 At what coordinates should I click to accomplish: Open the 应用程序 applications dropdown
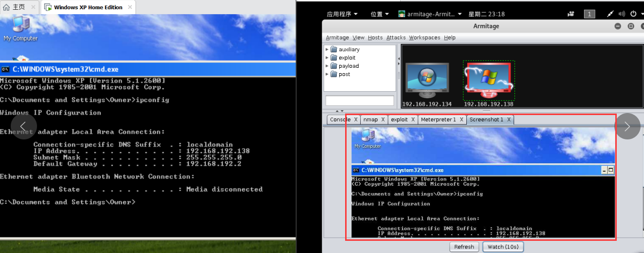point(342,14)
